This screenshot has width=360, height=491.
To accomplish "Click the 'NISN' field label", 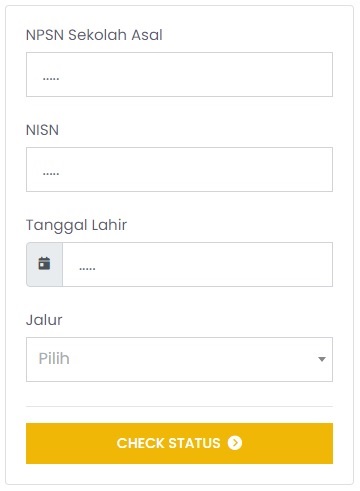I will point(42,130).
